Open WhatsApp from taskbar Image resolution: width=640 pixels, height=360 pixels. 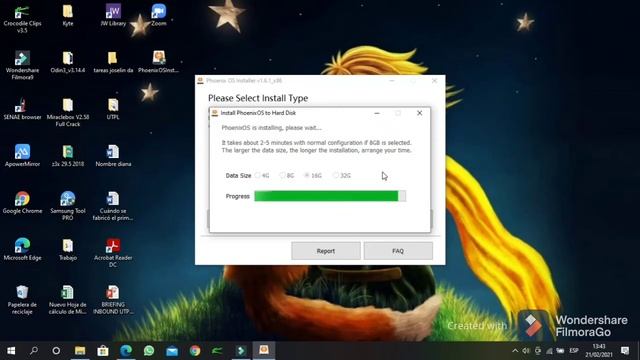149,351
